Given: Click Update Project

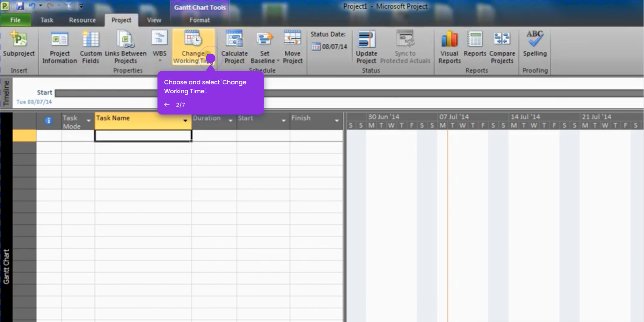Looking at the screenshot, I should (x=366, y=47).
